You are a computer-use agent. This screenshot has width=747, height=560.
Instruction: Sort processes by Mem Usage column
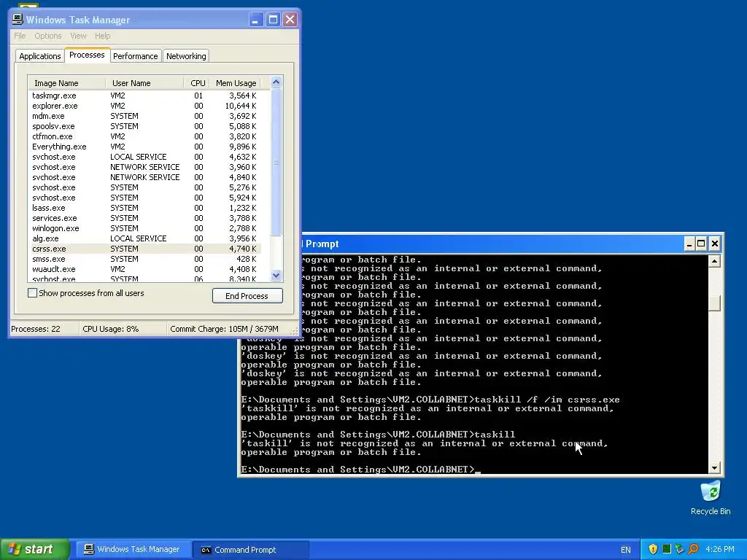click(x=236, y=83)
